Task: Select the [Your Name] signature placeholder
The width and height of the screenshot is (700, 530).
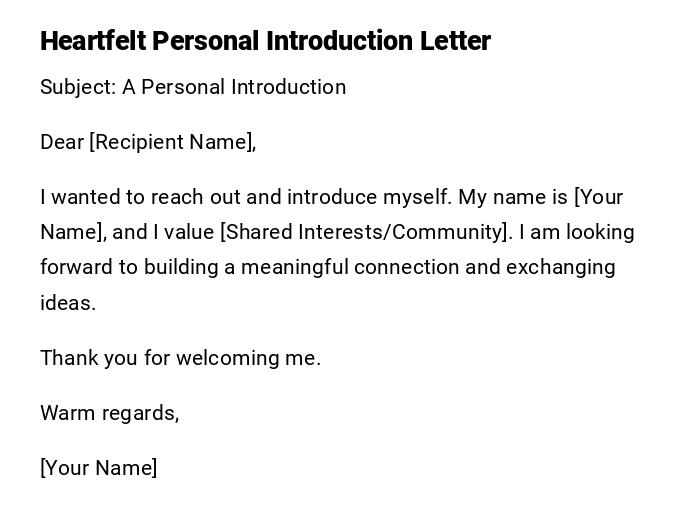Action: tap(98, 468)
